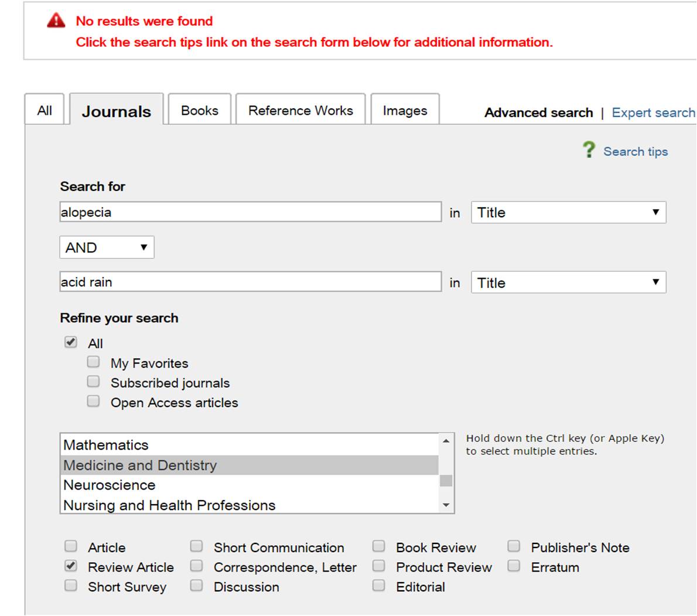Click the green question mark help icon
Screen dimensions: 697x616
(x=589, y=150)
